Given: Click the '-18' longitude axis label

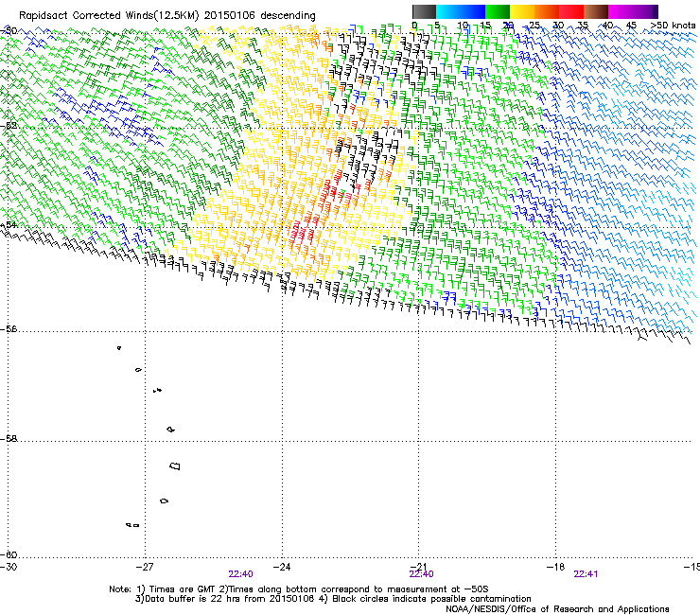Looking at the screenshot, I should [555, 567].
